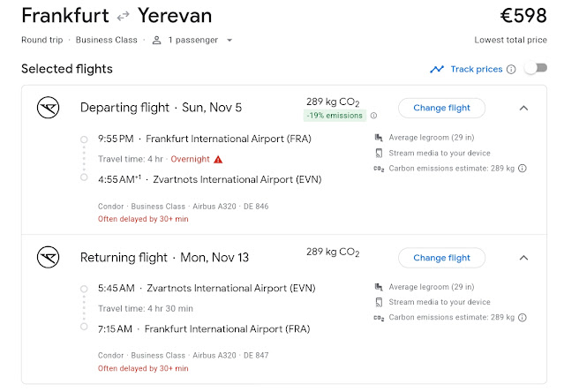Click the emissions info icon beside -19% emissions
The image size is (564, 392).
click(373, 116)
